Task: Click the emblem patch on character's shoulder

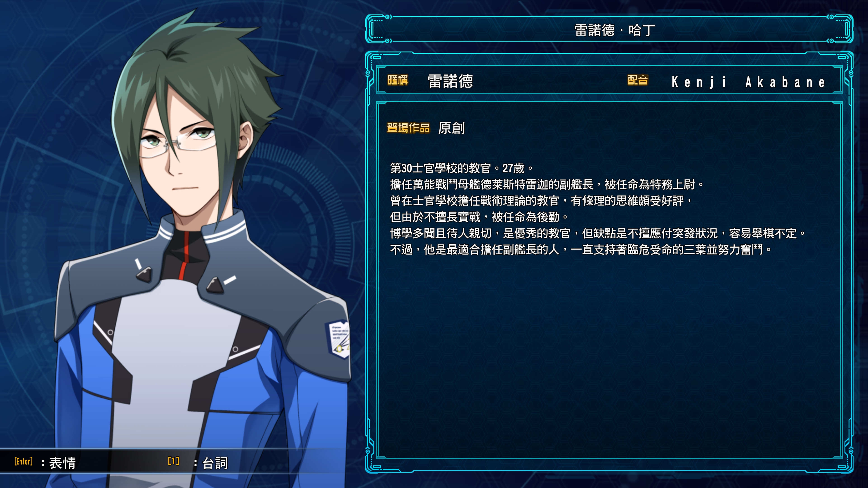Action: (338, 339)
